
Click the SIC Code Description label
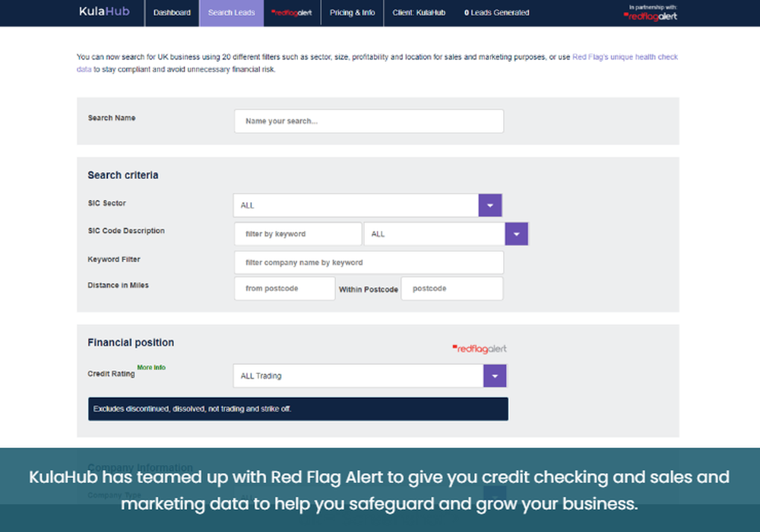[x=126, y=230]
